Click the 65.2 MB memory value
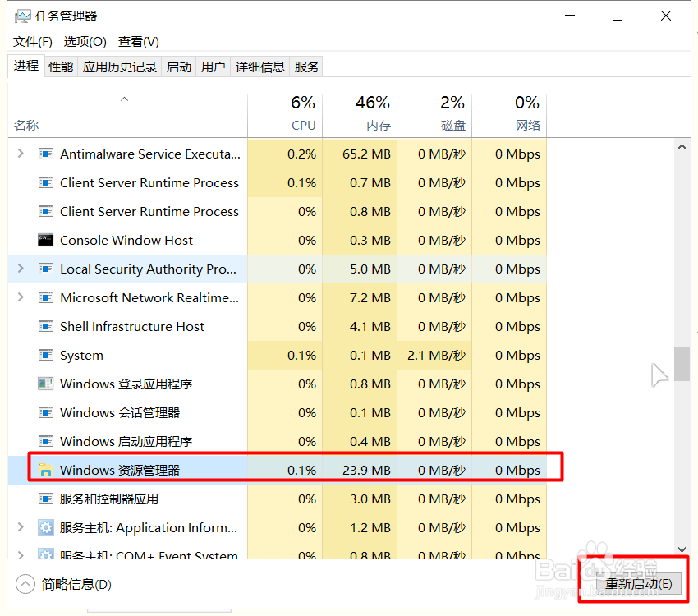This screenshot has height=616, width=698. (x=366, y=154)
